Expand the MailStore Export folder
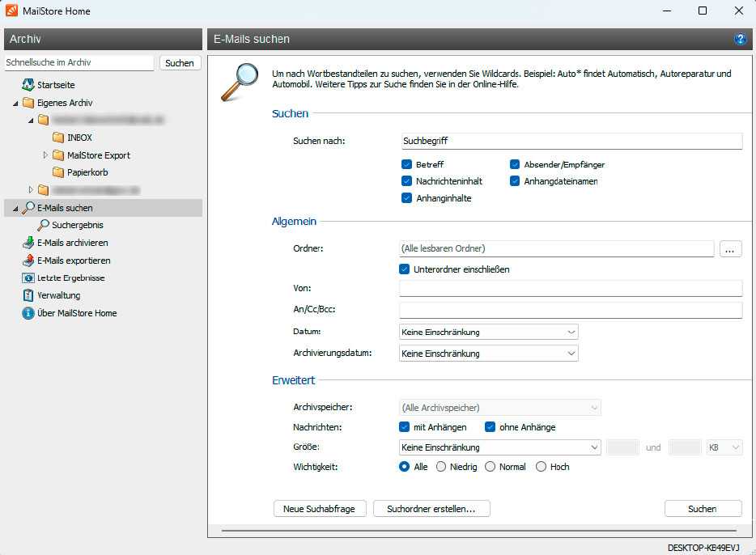Image resolution: width=756 pixels, height=555 pixels. [x=45, y=155]
